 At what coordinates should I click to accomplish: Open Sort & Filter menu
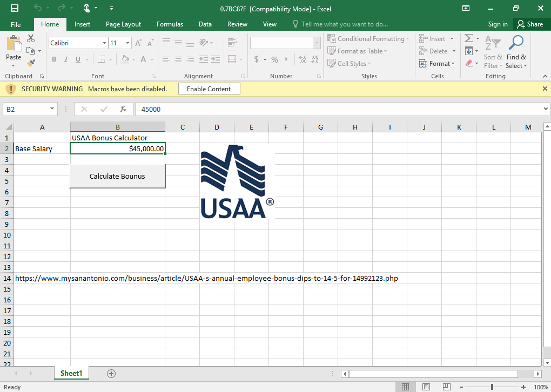click(x=493, y=52)
